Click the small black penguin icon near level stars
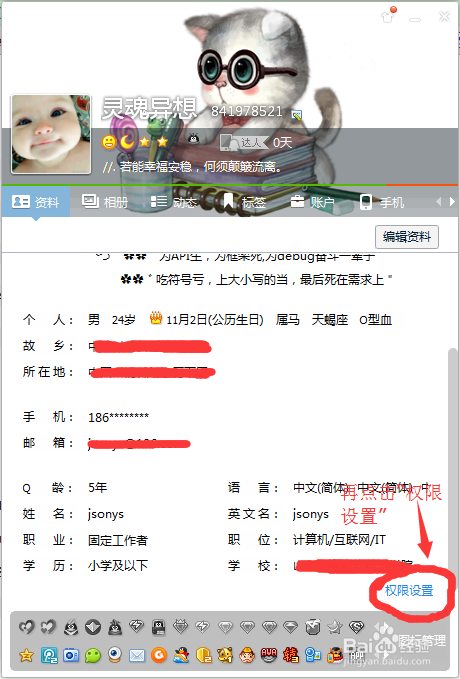Viewport: 460px width, 679px height. 194,138
